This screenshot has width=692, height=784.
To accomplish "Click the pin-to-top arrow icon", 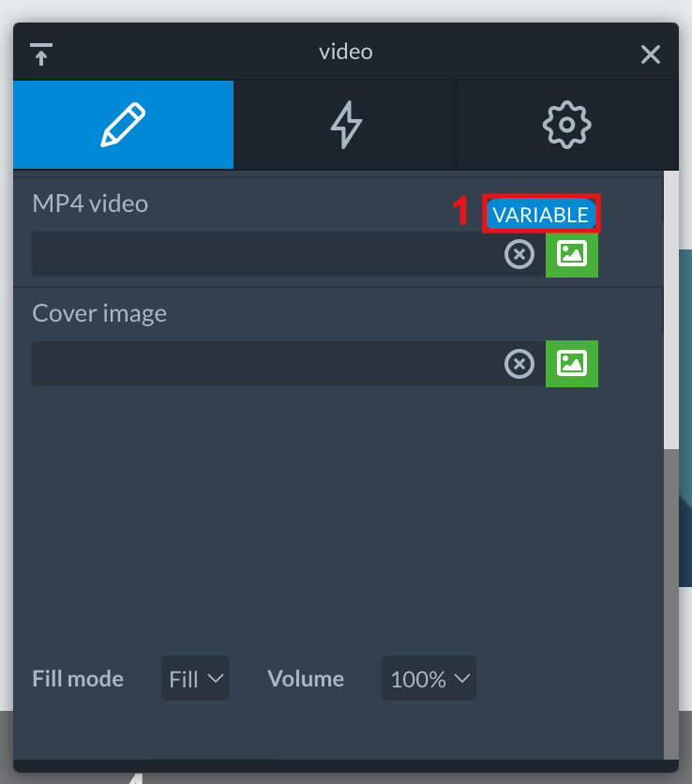I will tap(41, 54).
